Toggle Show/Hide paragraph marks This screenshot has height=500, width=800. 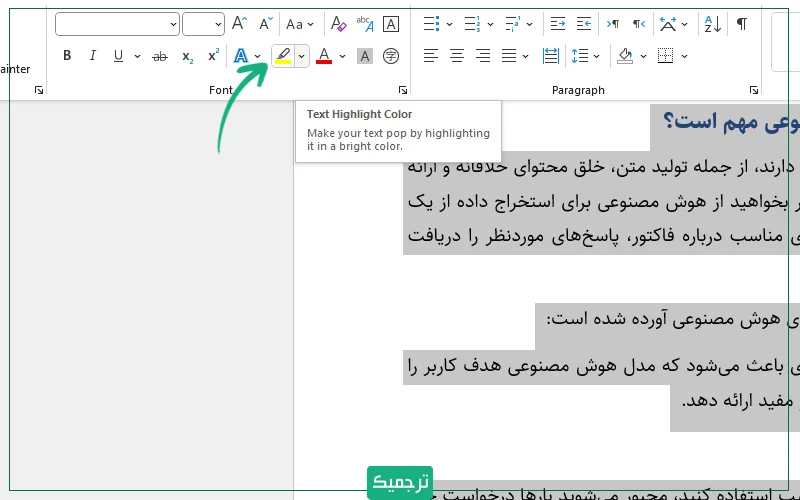[741, 24]
